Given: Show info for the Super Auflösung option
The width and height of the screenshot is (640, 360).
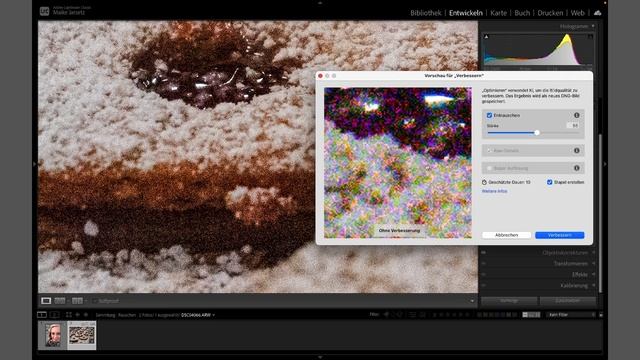Looking at the screenshot, I should (576, 168).
